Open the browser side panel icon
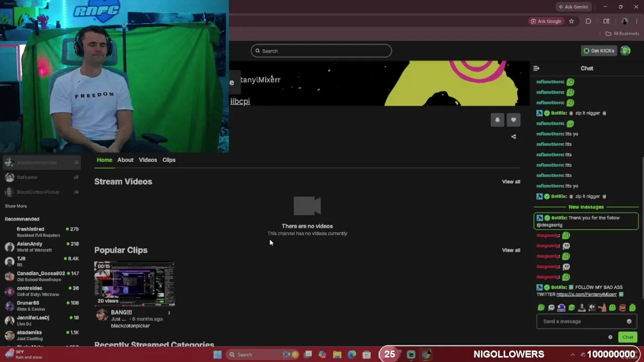Viewport: 644px width, 362px height. [x=606, y=21]
